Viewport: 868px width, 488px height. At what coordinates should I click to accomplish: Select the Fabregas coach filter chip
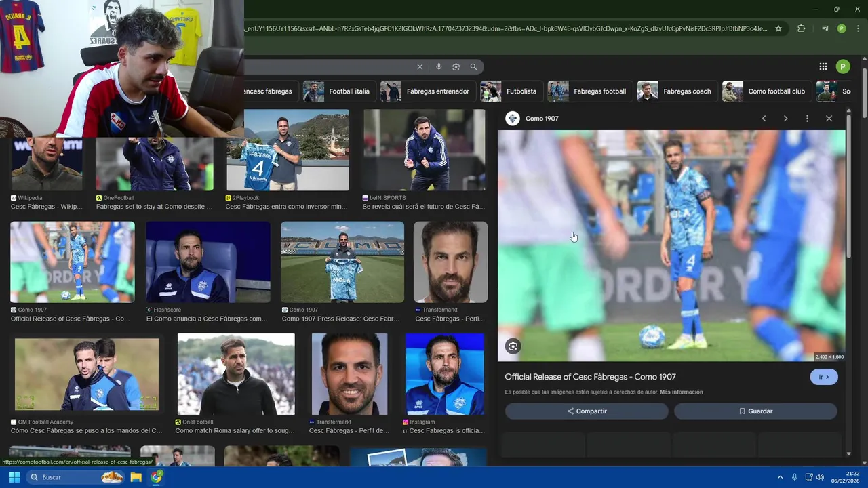(677, 91)
